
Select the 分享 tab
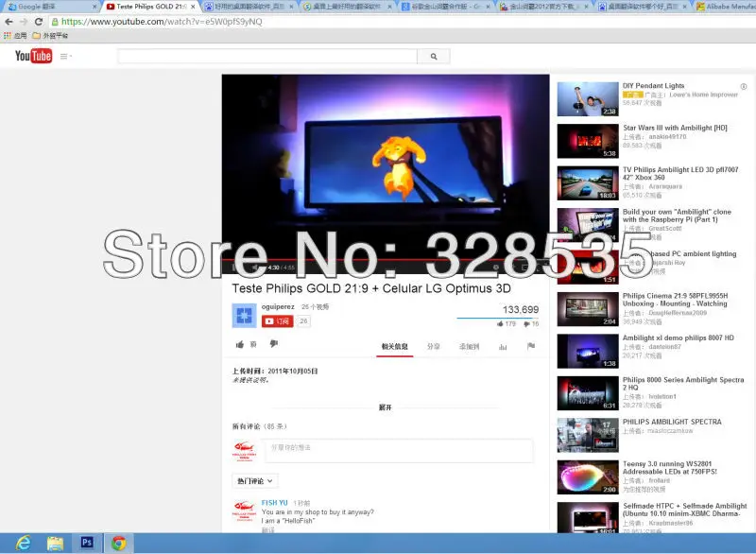click(434, 347)
